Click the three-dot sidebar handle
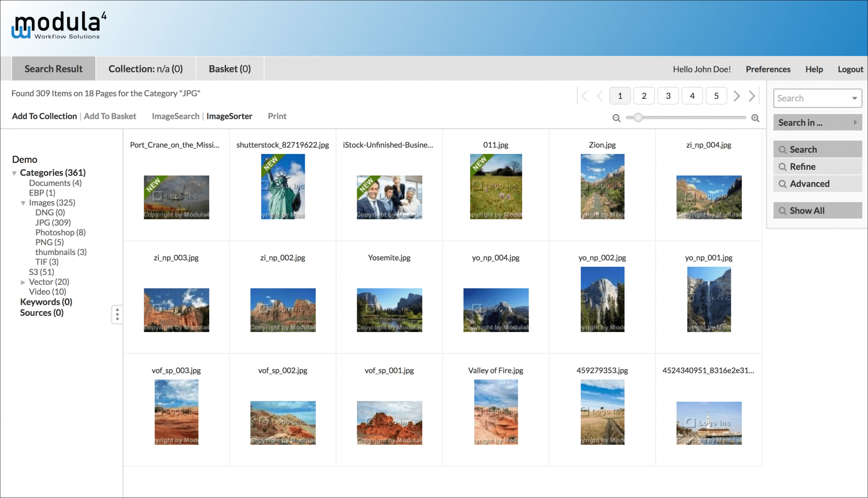Image resolution: width=868 pixels, height=498 pixels. (117, 315)
